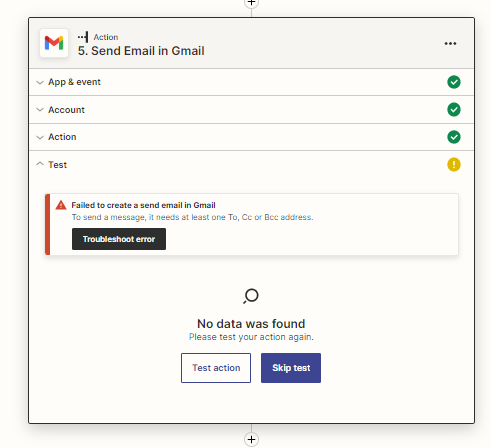491x448 pixels.
Task: Click the green checkmark on Action row
Action: (454, 137)
